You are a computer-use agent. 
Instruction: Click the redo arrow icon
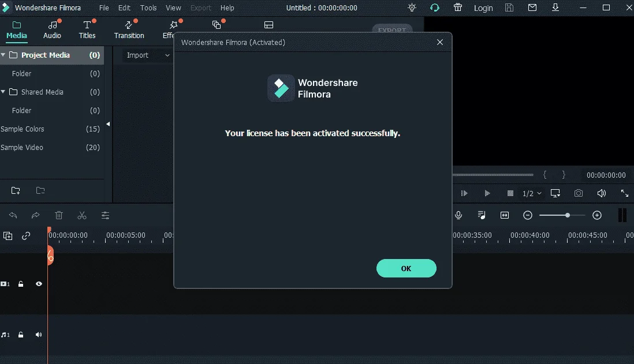tap(36, 215)
